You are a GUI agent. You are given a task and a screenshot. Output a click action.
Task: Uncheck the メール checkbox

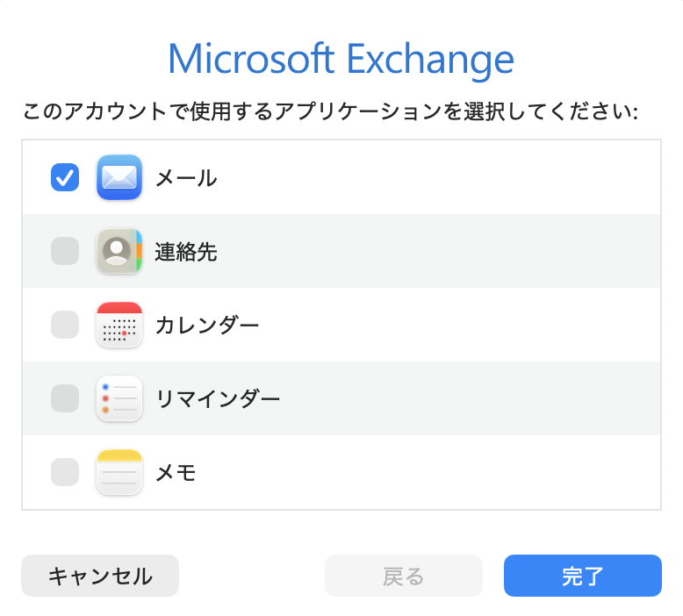pos(65,177)
